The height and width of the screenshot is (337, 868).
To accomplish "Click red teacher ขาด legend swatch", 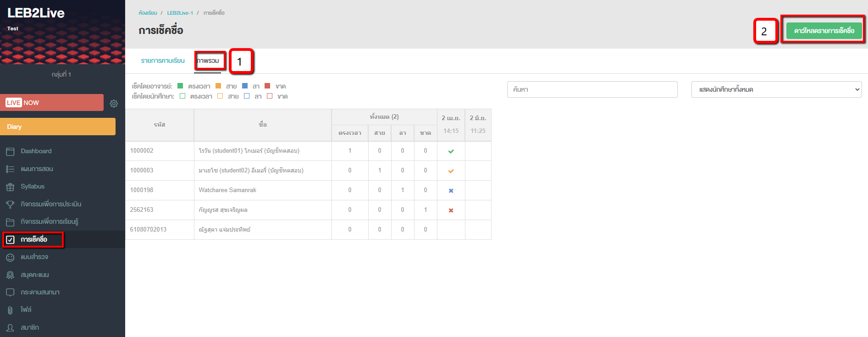I will pyautogui.click(x=268, y=86).
